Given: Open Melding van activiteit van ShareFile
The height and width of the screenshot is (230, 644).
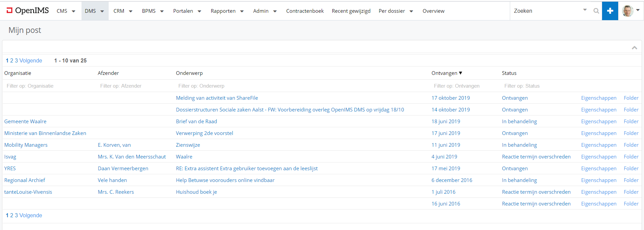Looking at the screenshot, I should (x=217, y=98).
